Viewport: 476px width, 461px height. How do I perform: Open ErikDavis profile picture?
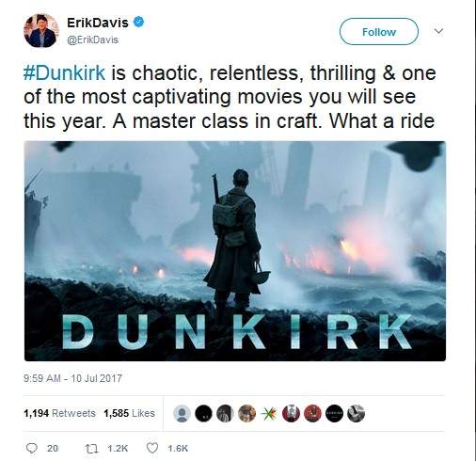[41, 30]
